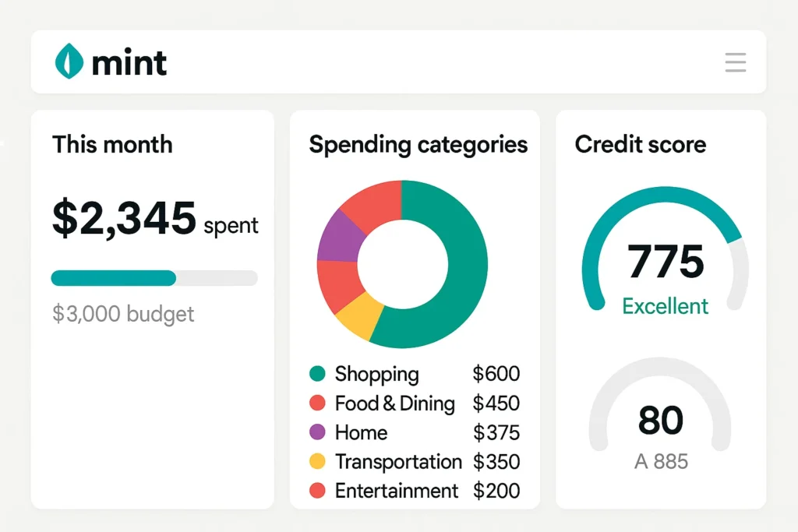Viewport: 798px width, 532px height.
Task: Open the hamburger navigation menu
Action: 735,62
